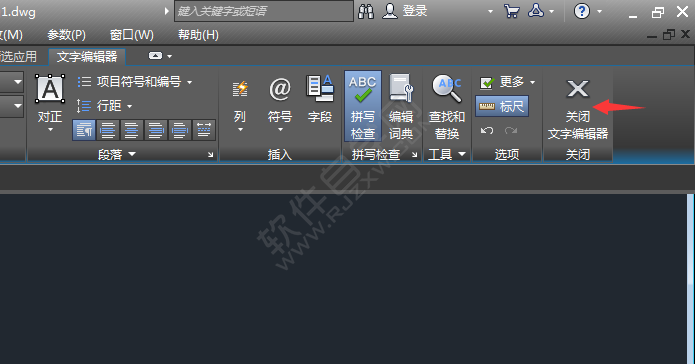Open 行距 line spacing dropdown
Screen dimensions: 695x364
click(x=105, y=106)
